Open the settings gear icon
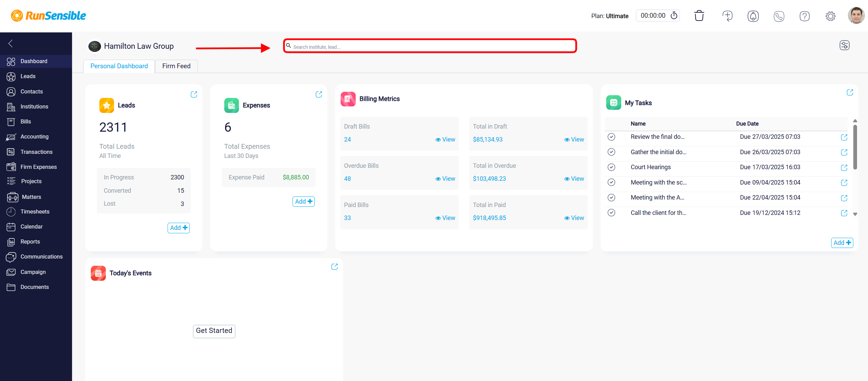The image size is (868, 381). [830, 16]
